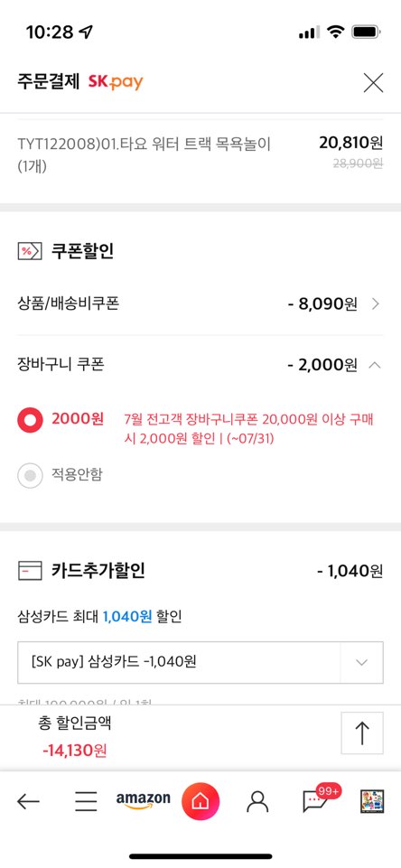The width and height of the screenshot is (401, 868).
Task: Tap the SK pay logo
Action: 116,82
